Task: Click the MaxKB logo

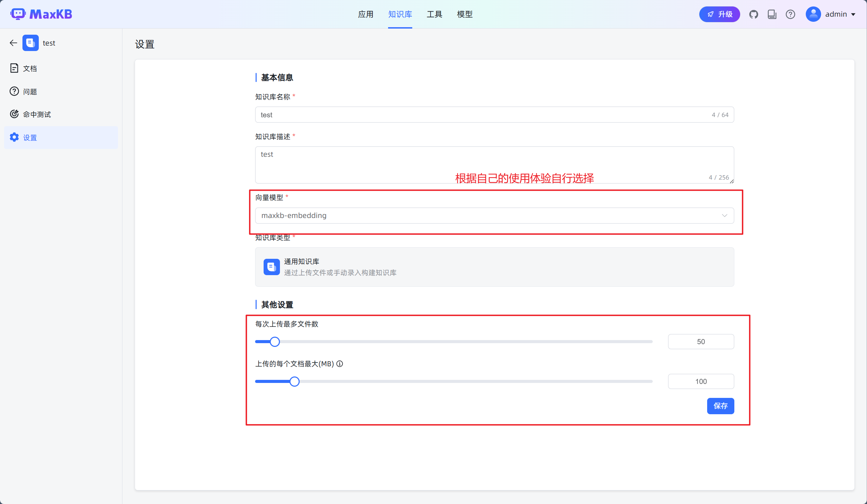Action: (41, 14)
